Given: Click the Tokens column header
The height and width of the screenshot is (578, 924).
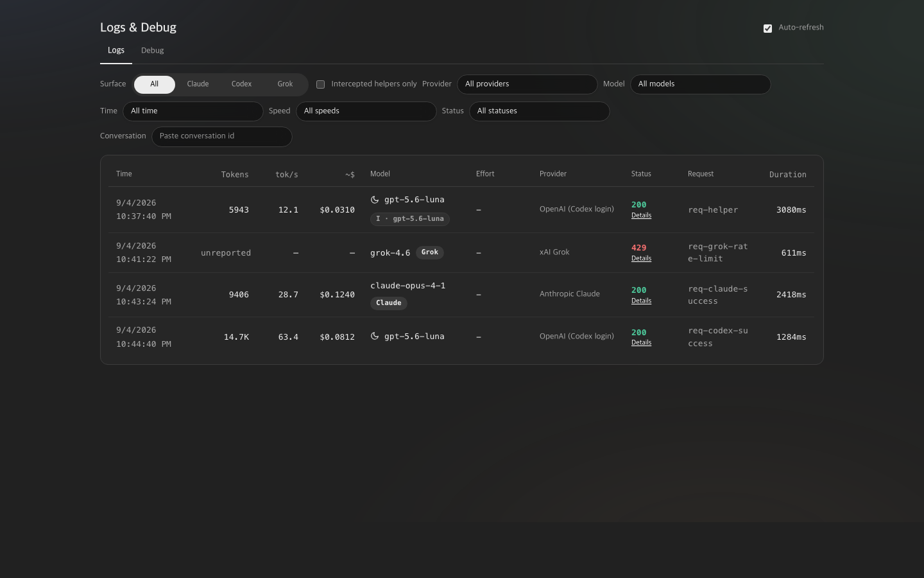Looking at the screenshot, I should 235,175.
